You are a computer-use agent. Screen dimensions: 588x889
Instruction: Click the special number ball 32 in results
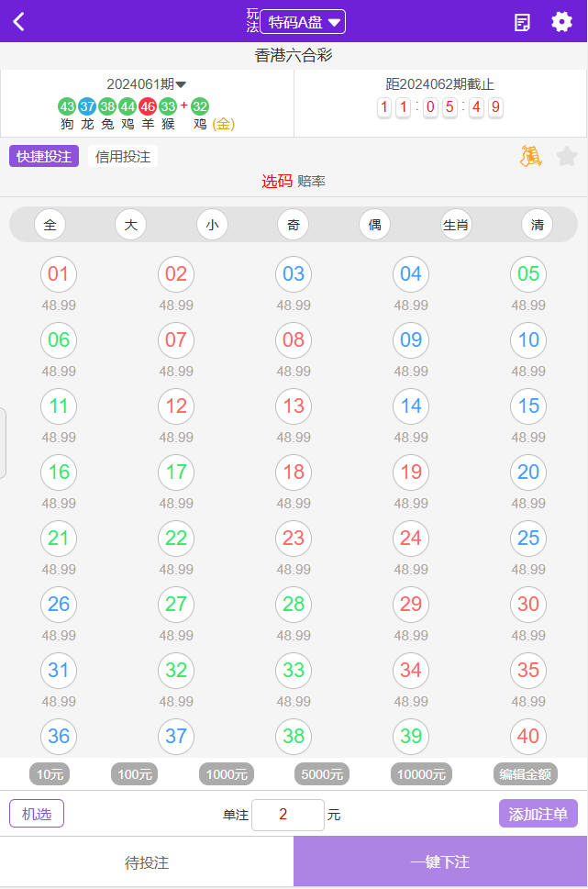200,106
